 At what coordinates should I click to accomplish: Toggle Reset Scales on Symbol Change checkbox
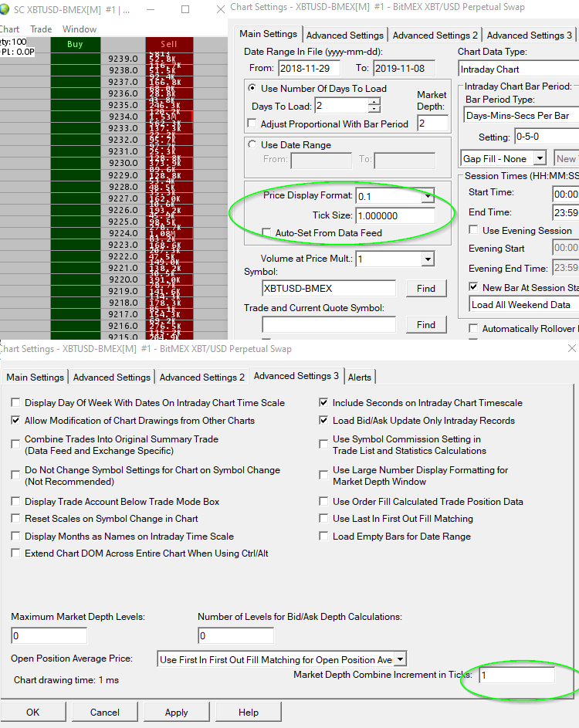(15, 518)
